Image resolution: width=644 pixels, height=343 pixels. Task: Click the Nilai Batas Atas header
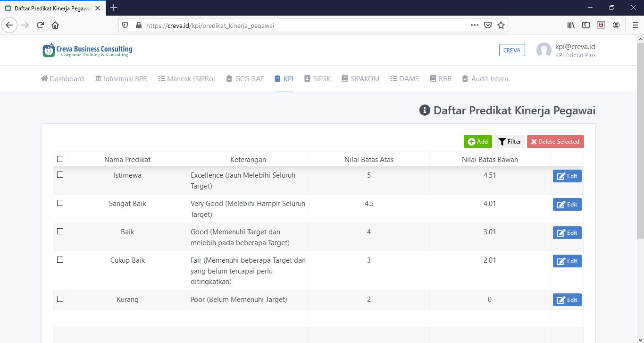pyautogui.click(x=369, y=159)
